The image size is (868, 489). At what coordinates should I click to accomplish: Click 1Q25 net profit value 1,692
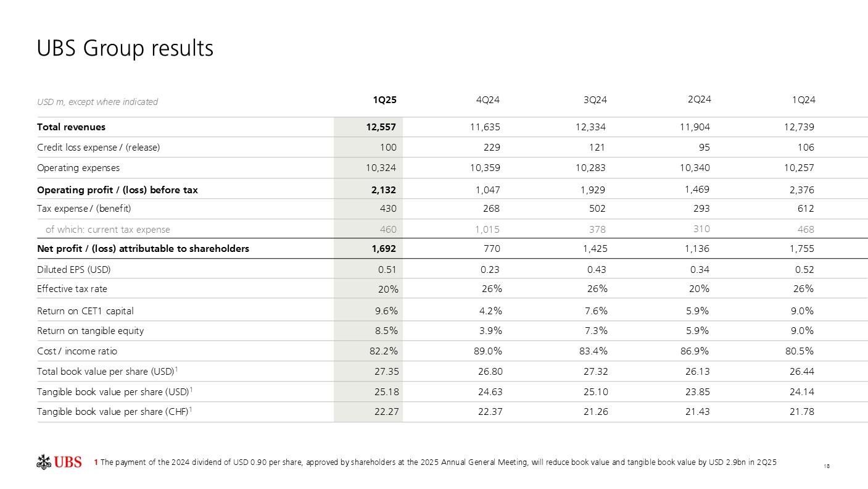coord(383,249)
